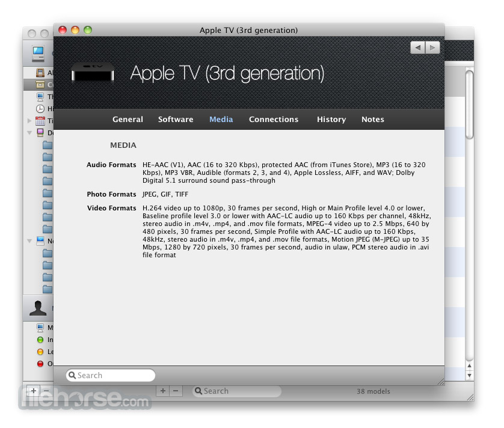504x428 pixels.
Task: Expand the calendar item disclosure triangle
Action: pos(29,121)
